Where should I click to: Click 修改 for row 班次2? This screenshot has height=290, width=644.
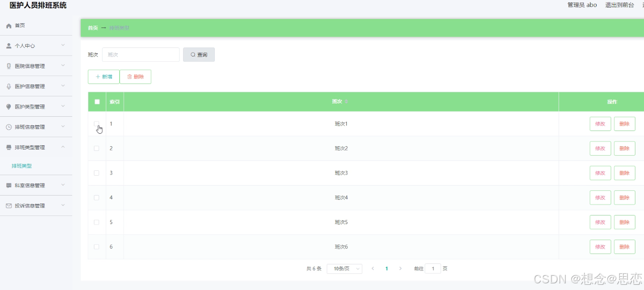point(600,149)
